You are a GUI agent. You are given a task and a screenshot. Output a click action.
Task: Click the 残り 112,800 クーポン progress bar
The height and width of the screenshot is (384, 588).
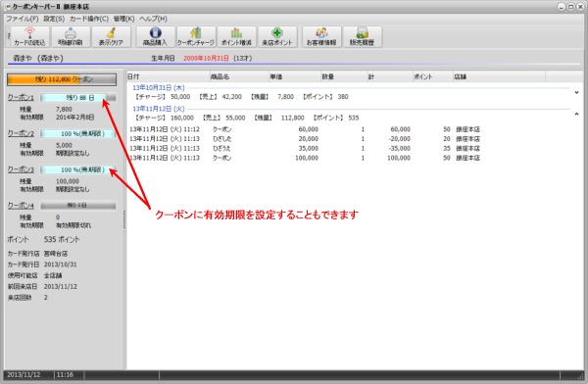coord(62,79)
